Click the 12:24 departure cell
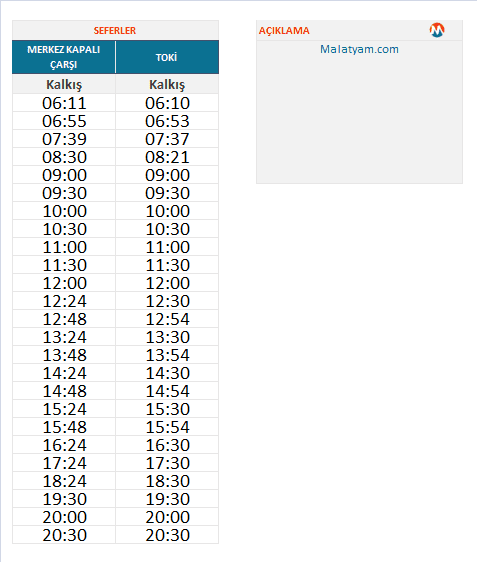The height and width of the screenshot is (562, 477). [64, 301]
